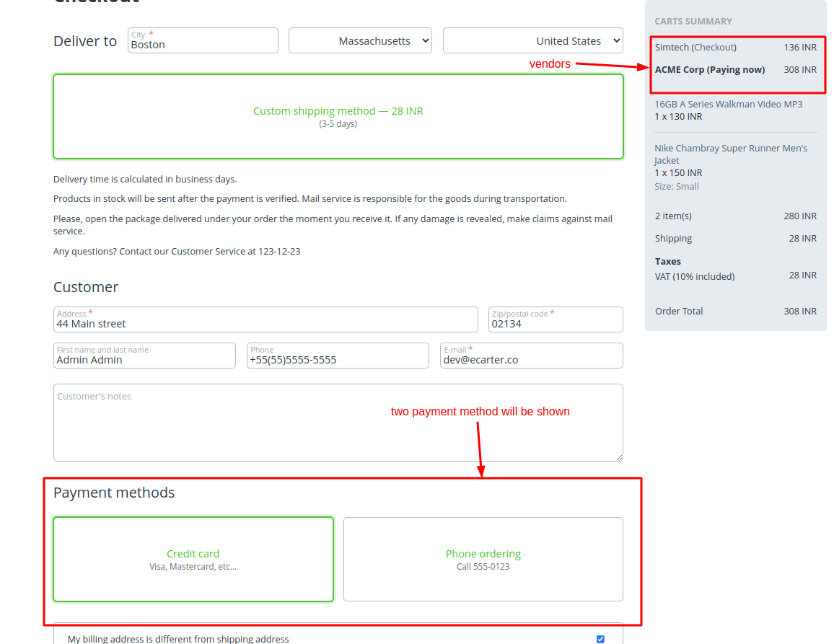Click the Order Total 308 INR value
The height and width of the screenshot is (644, 834).
[800, 311]
